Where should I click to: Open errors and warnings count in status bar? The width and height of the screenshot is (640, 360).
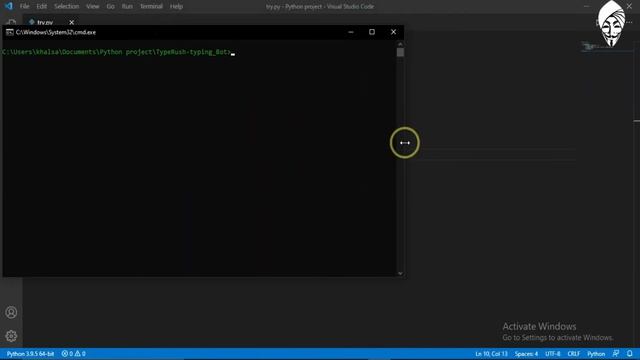[73, 354]
